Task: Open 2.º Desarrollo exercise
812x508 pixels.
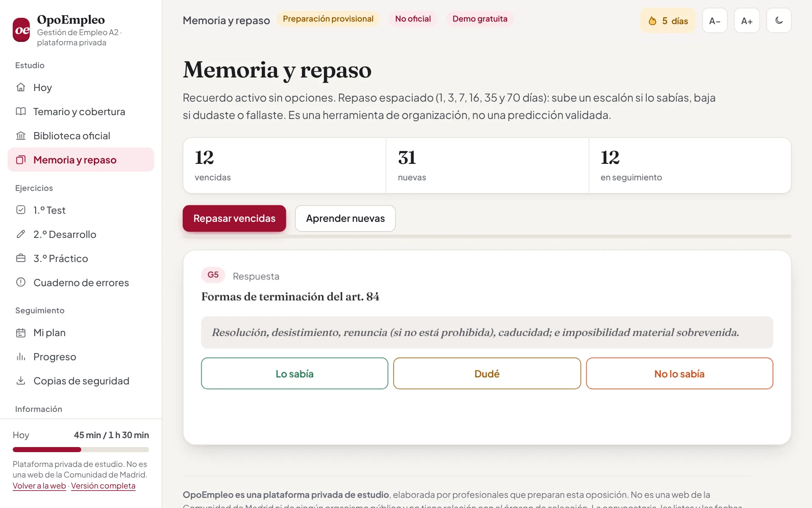Action: click(81, 234)
